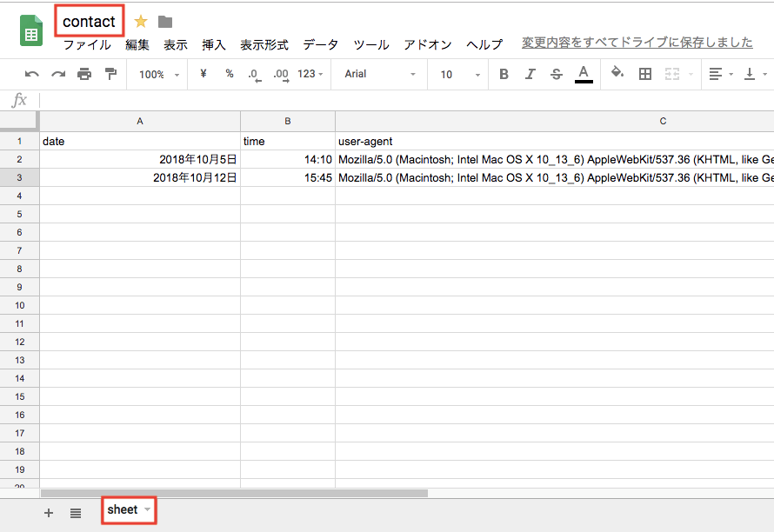The height and width of the screenshot is (532, 774).
Task: Star the contact document
Action: pyautogui.click(x=141, y=22)
